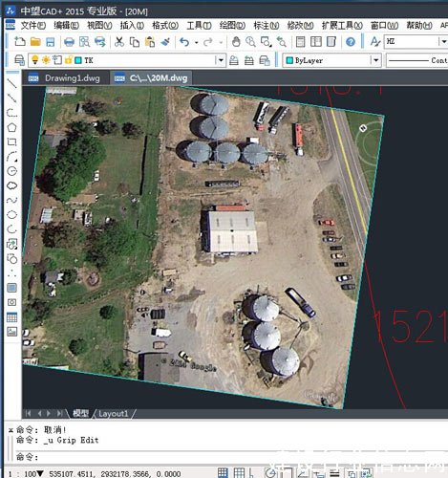Image resolution: width=448 pixels, height=478 pixels.
Task: Select the Line draw tool
Action: pos(11,83)
